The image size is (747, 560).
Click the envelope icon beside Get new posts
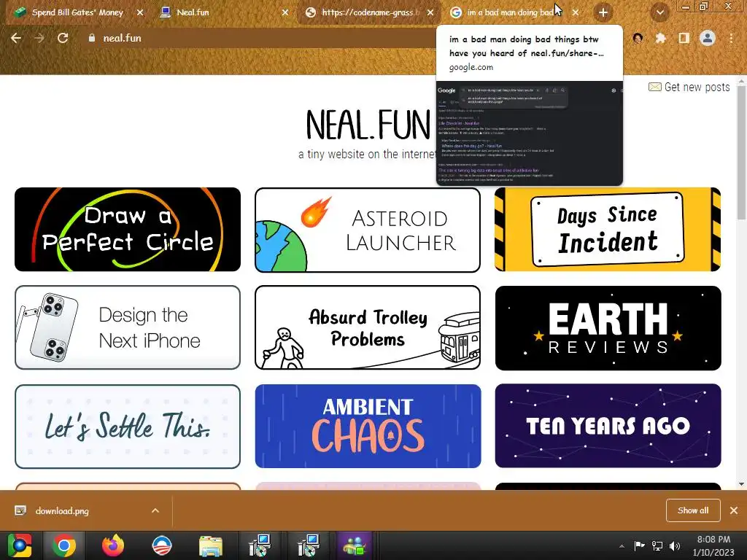point(655,87)
